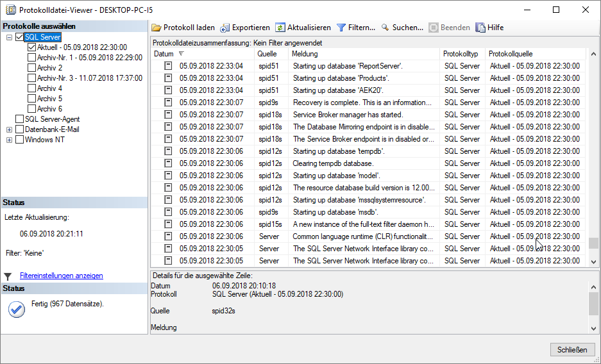Check the Archiv 6 checkbox
This screenshot has height=364, width=601.
point(32,109)
